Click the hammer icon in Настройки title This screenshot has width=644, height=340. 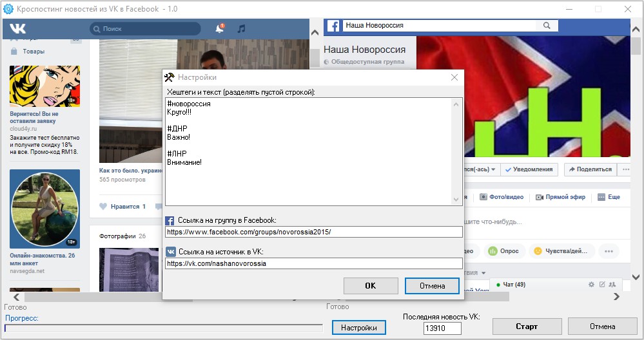click(x=169, y=77)
